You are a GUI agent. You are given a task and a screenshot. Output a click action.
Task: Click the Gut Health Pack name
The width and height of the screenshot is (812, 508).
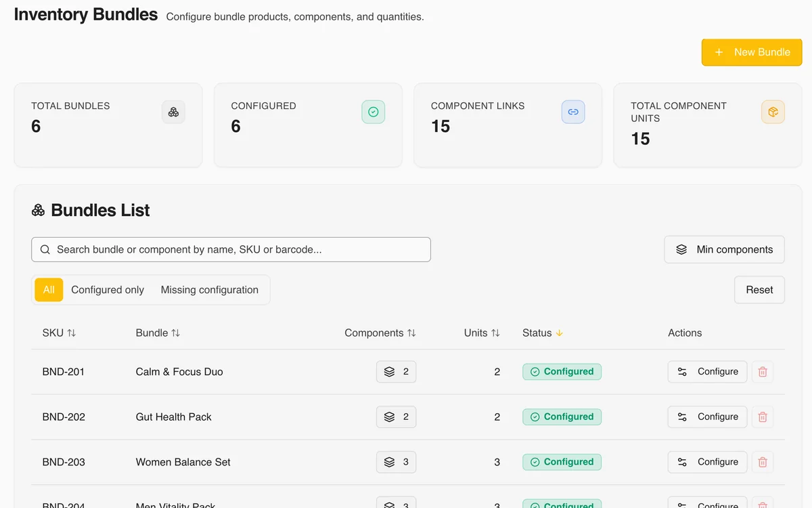[174, 417]
